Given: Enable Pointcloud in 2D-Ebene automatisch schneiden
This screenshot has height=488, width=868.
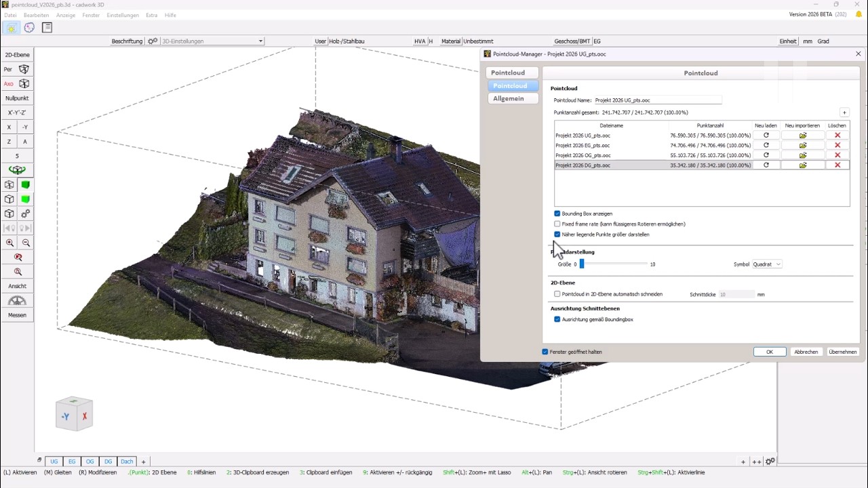Looking at the screenshot, I should (x=557, y=294).
